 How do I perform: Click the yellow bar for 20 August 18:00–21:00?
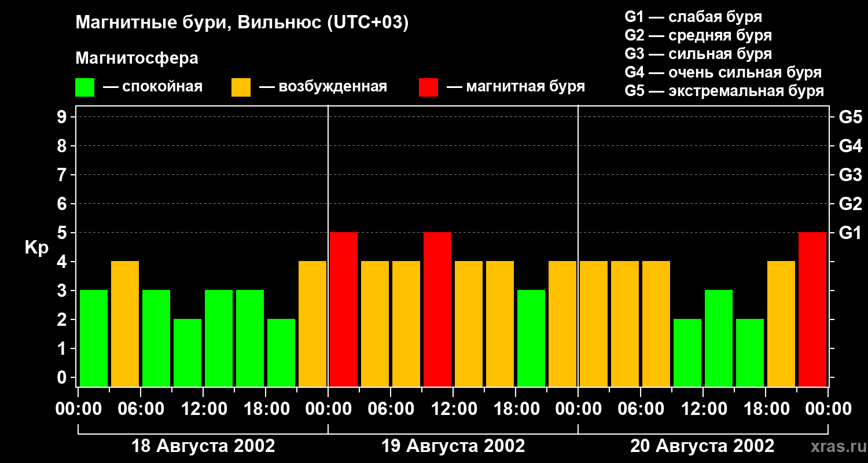(781, 324)
